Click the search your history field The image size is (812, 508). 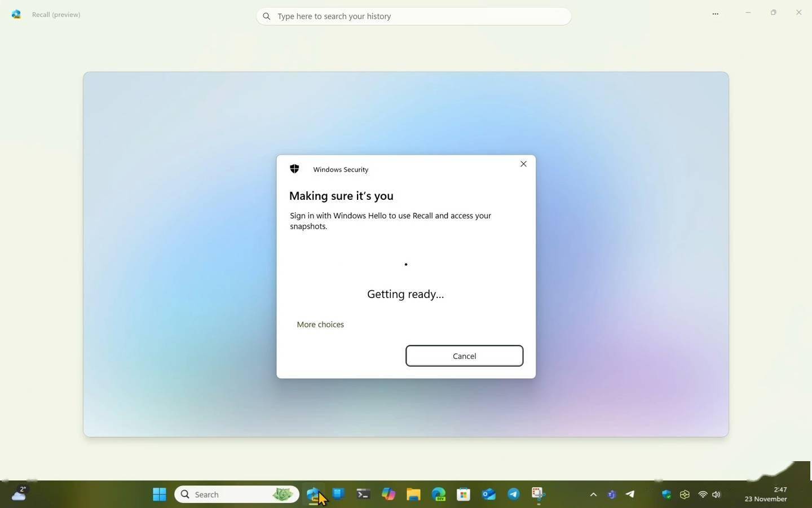413,16
